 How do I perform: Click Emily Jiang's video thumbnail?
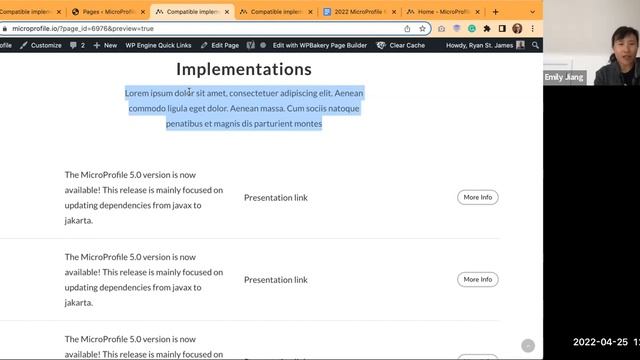(x=591, y=43)
